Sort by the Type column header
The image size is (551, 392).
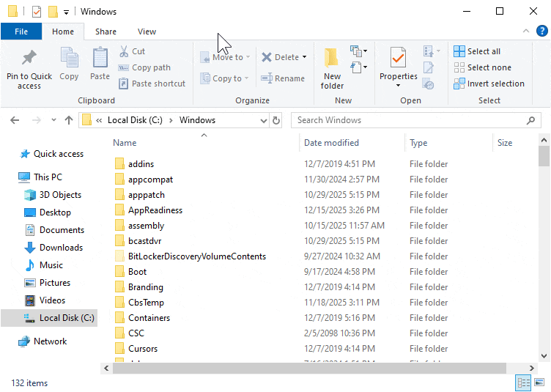(x=418, y=143)
